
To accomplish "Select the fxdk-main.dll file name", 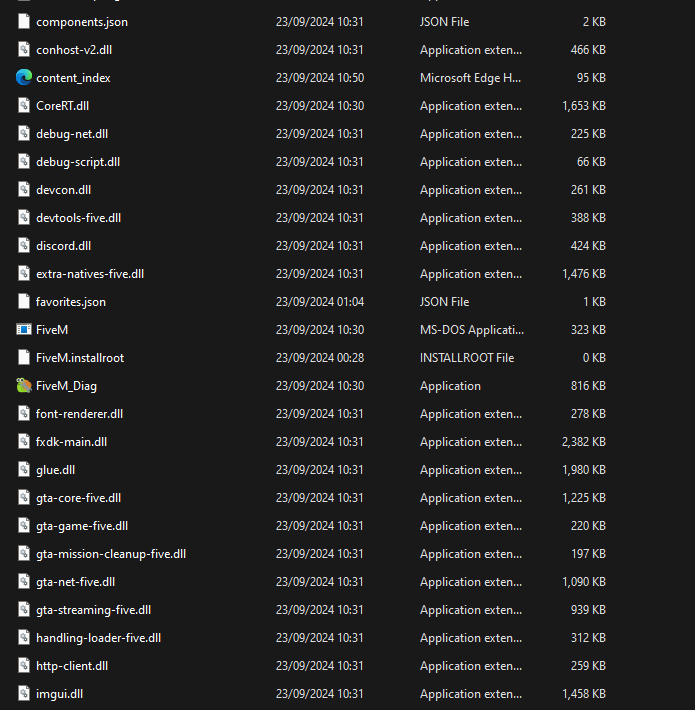I will (72, 442).
